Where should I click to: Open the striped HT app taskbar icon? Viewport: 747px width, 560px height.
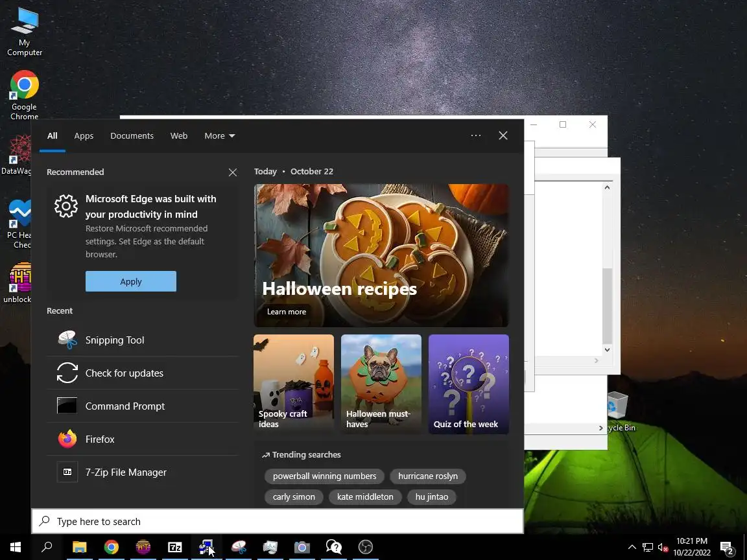(143, 547)
